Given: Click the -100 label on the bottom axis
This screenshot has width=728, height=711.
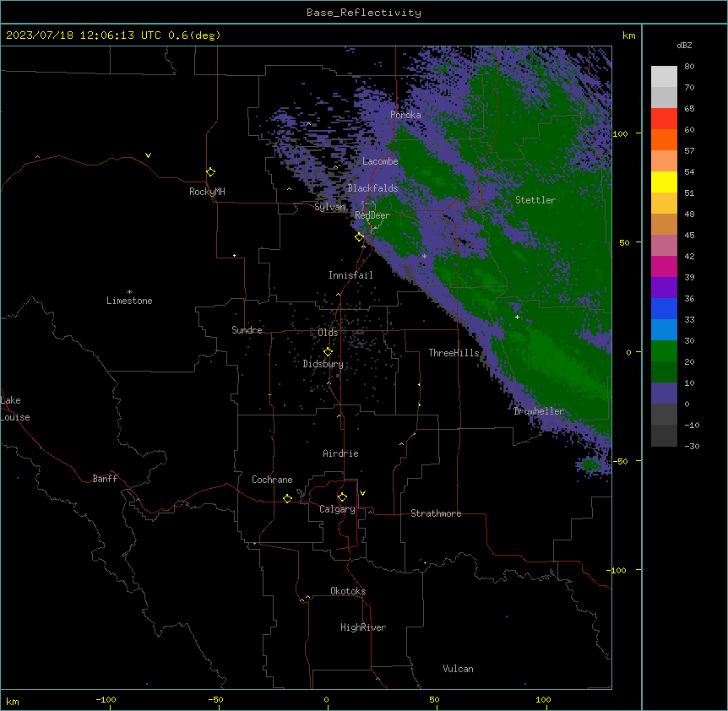Looking at the screenshot, I should (x=106, y=700).
